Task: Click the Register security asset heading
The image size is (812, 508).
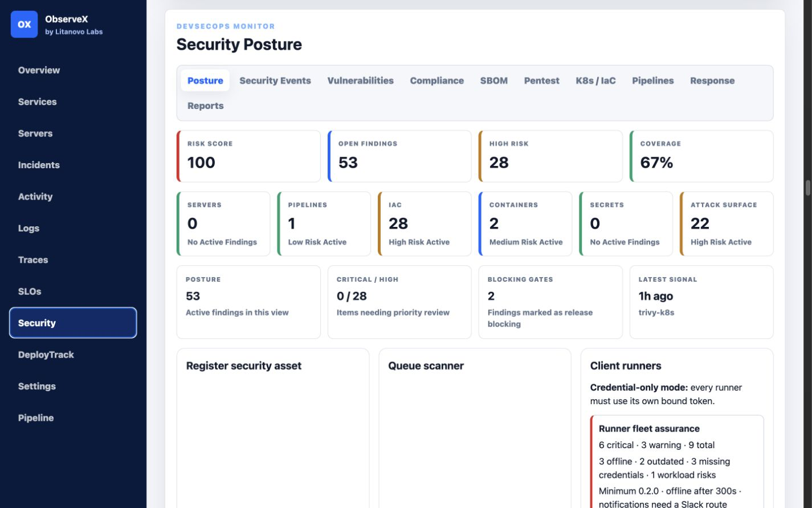Action: pos(244,366)
